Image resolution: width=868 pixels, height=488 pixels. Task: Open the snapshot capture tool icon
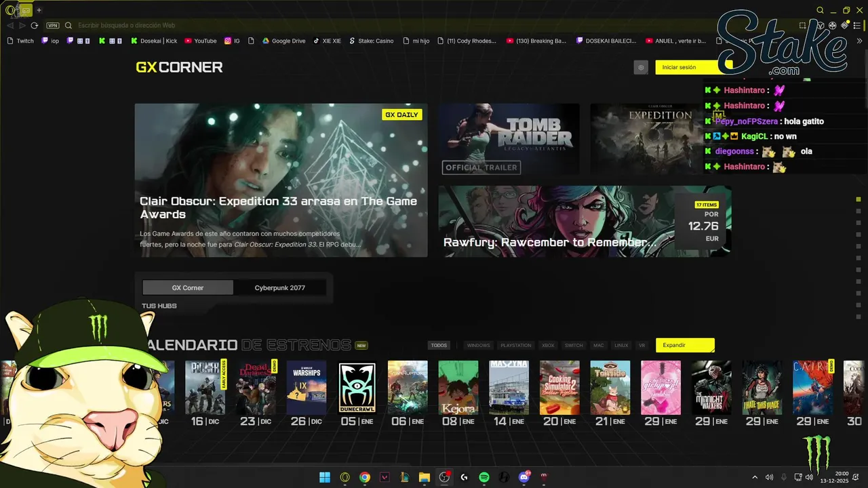pos(802,25)
